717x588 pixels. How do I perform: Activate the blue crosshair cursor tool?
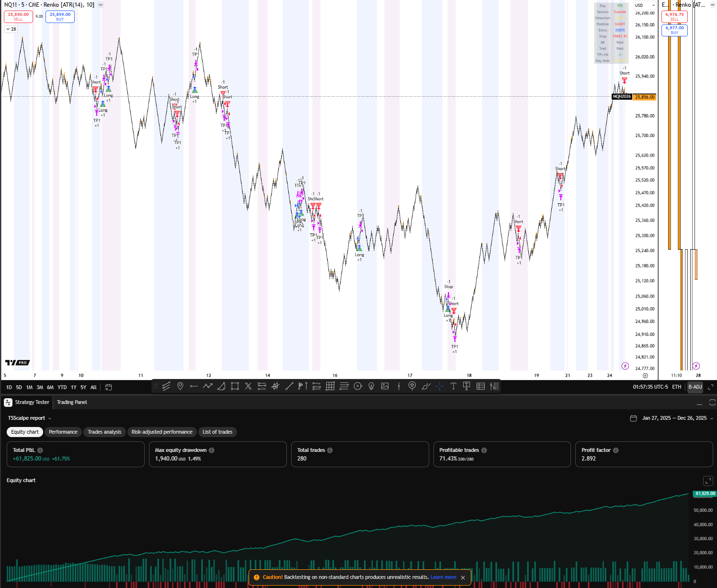point(440,386)
